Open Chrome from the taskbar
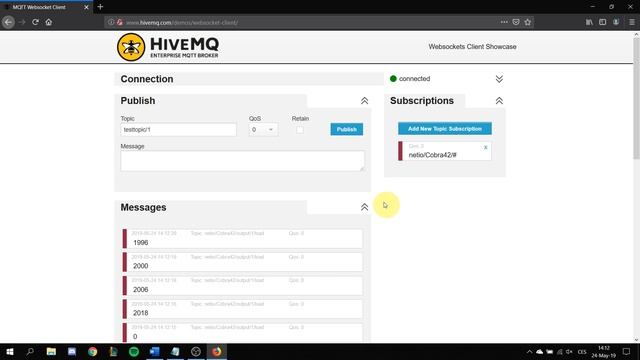This screenshot has height=360, width=640. pos(93,351)
